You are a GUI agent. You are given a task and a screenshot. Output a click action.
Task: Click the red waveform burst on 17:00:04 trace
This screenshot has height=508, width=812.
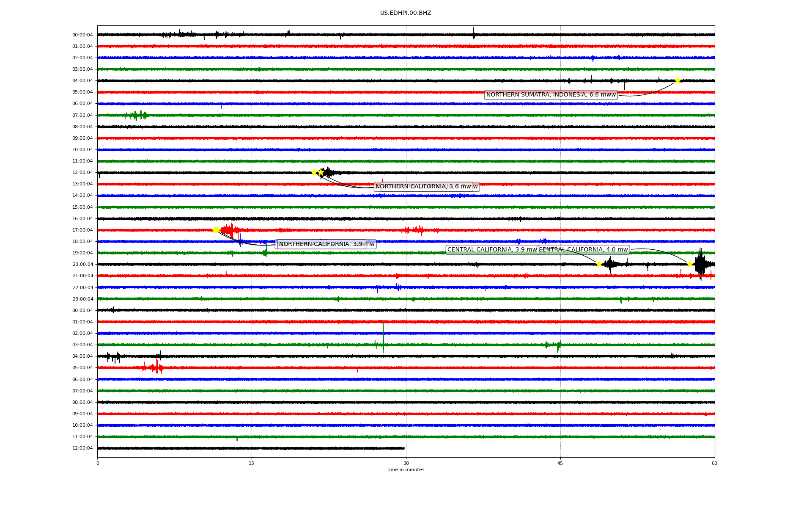point(229,230)
